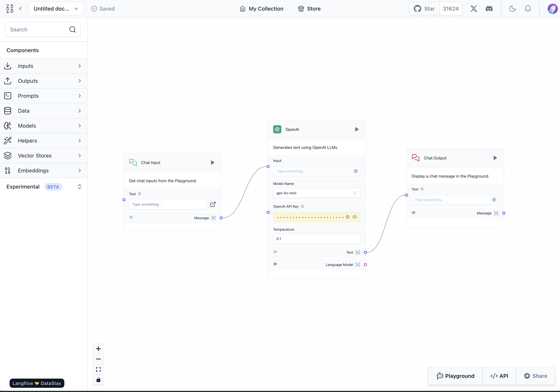Open the Store

click(309, 9)
